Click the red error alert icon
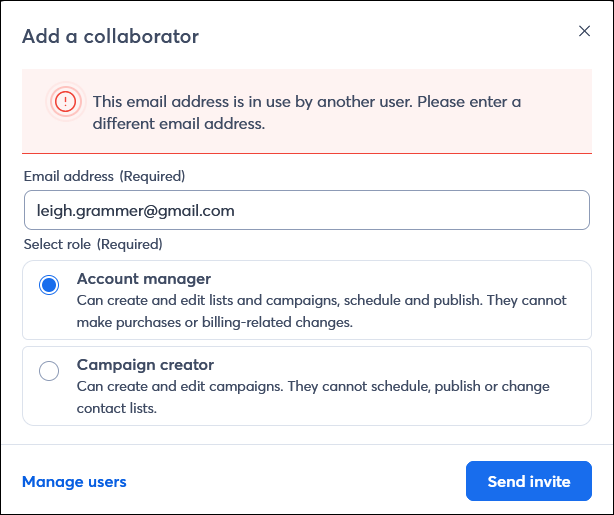This screenshot has height=515, width=614. (x=65, y=101)
